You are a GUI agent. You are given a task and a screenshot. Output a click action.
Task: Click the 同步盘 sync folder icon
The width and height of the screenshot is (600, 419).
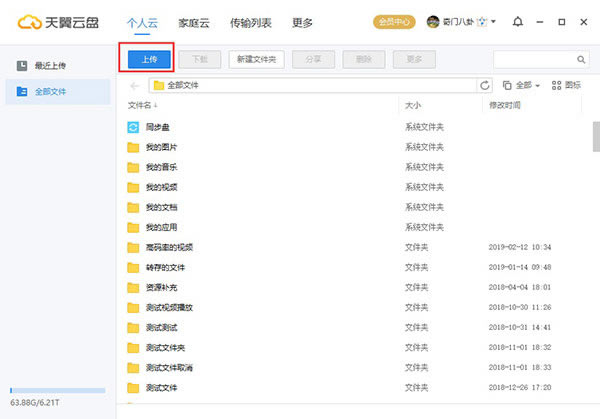tap(133, 126)
